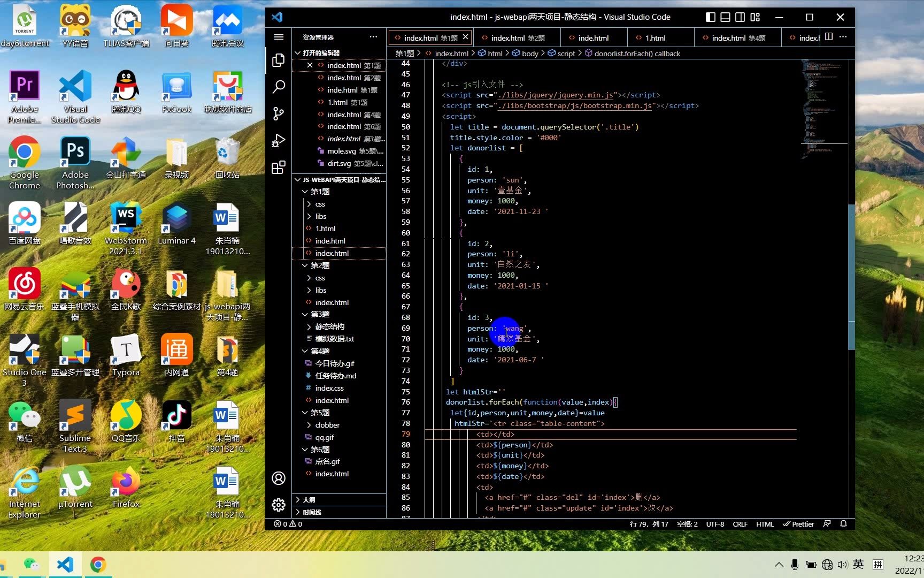Screen dimensions: 924x578
Task: Open 今日待办.gif file
Action: [x=339, y=363]
